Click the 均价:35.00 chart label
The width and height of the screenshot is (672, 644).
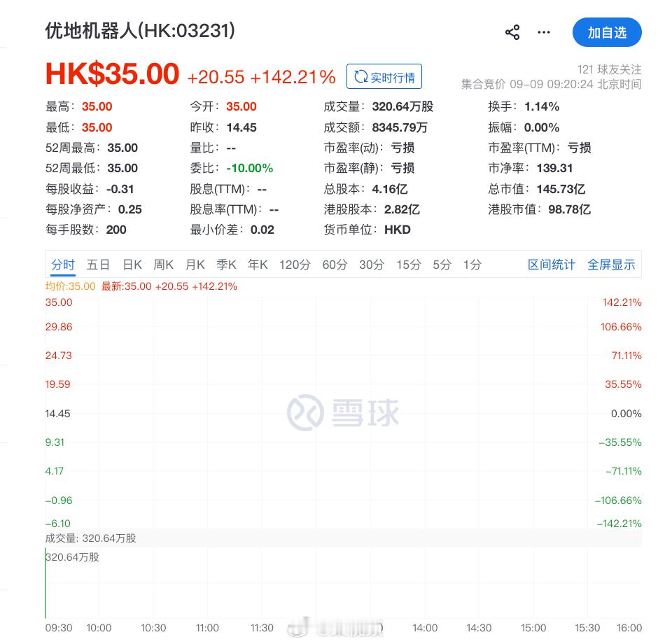point(70,286)
